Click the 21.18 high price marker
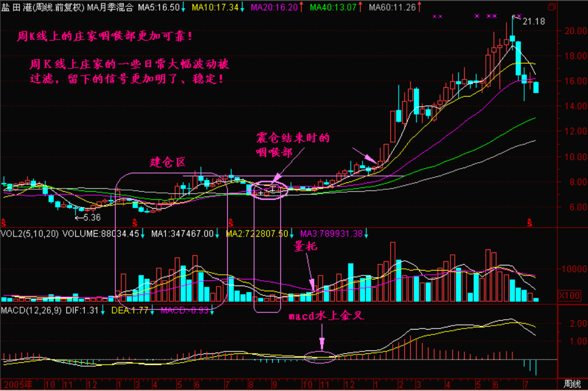588x391 pixels. 533,21
